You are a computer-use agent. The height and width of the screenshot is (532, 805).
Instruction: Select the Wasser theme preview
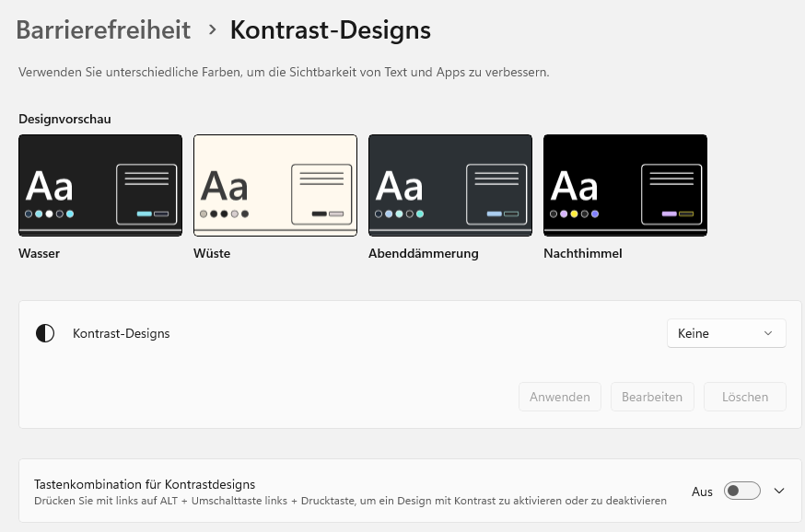[x=100, y=185]
